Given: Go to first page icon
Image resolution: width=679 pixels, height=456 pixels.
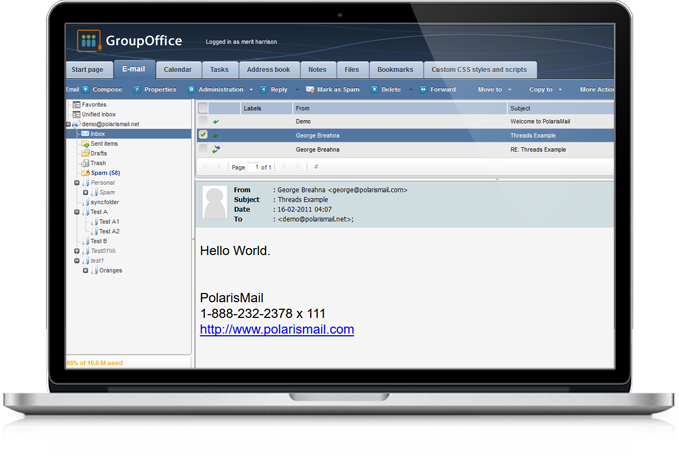Looking at the screenshot, I should click(x=205, y=167).
